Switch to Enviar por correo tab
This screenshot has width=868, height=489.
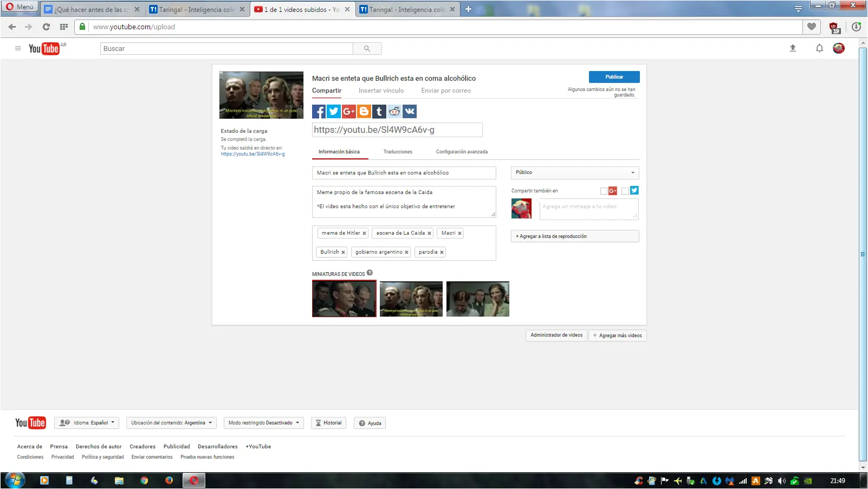pos(446,91)
